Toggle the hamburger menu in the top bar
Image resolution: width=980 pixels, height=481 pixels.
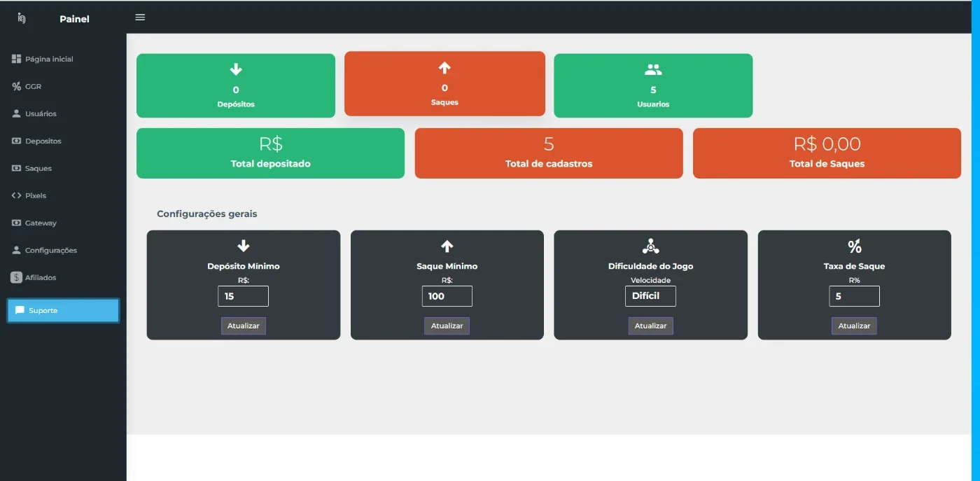(x=140, y=17)
